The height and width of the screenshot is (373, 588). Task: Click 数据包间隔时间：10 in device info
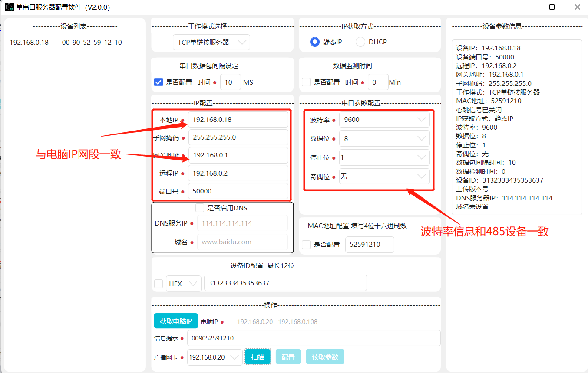(486, 162)
